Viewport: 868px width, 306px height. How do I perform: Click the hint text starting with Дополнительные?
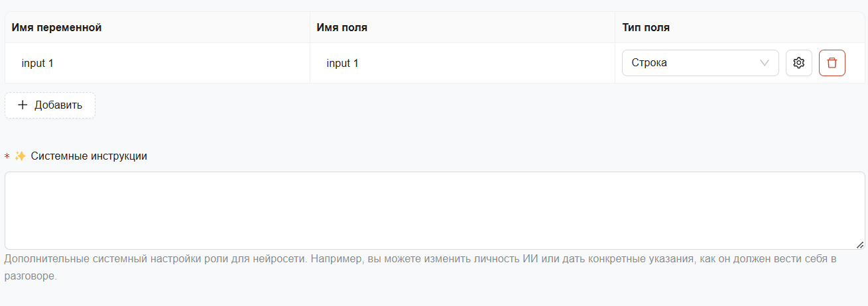(420, 267)
